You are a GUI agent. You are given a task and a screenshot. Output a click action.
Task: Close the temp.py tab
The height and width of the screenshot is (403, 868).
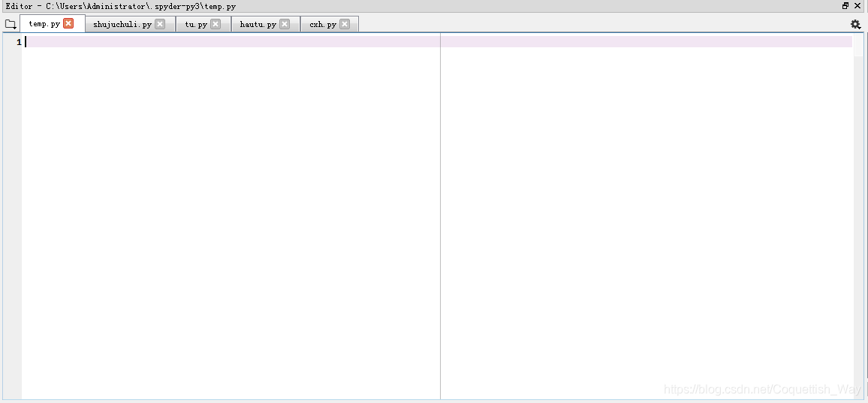point(68,23)
